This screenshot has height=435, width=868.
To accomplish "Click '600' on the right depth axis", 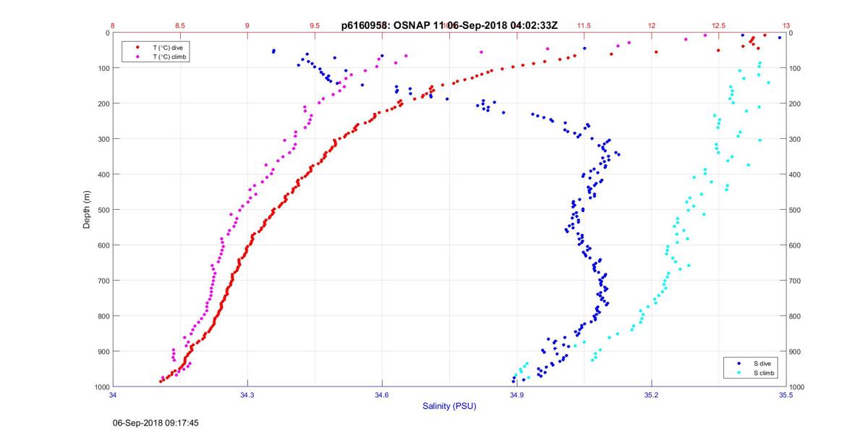I will pyautogui.click(x=796, y=246).
